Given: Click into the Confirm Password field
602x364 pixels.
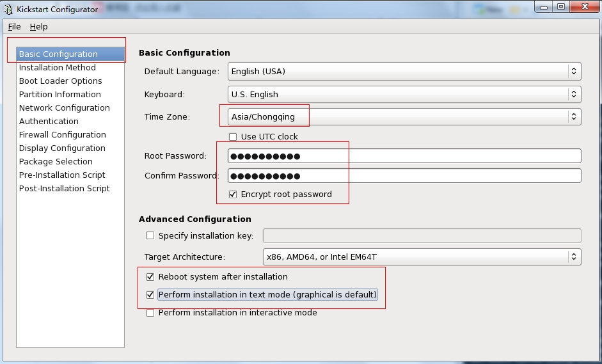Looking at the screenshot, I should tap(404, 176).
